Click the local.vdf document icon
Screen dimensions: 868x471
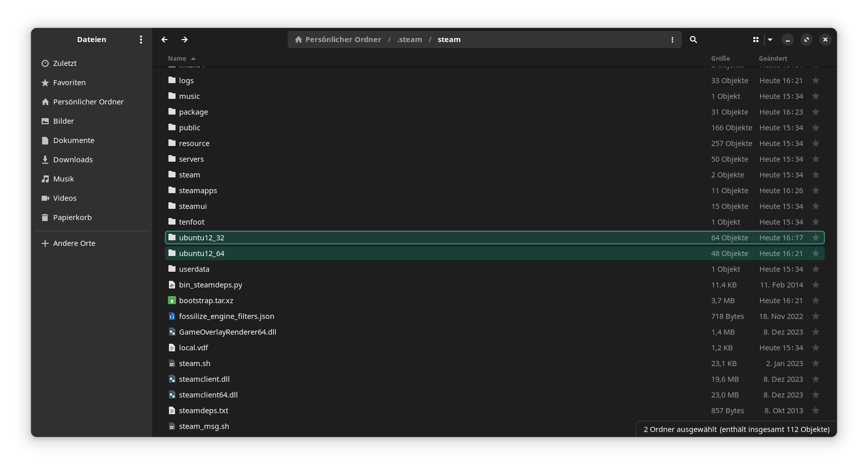[172, 348]
